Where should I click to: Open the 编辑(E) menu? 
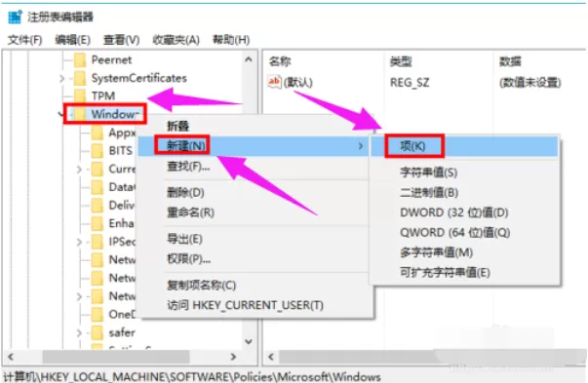tap(73, 40)
